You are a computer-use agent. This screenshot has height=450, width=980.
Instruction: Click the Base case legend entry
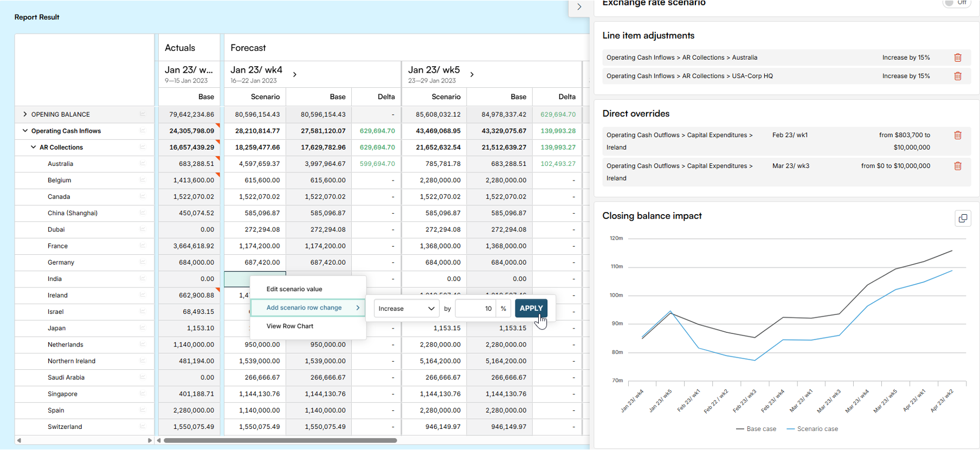coord(756,429)
